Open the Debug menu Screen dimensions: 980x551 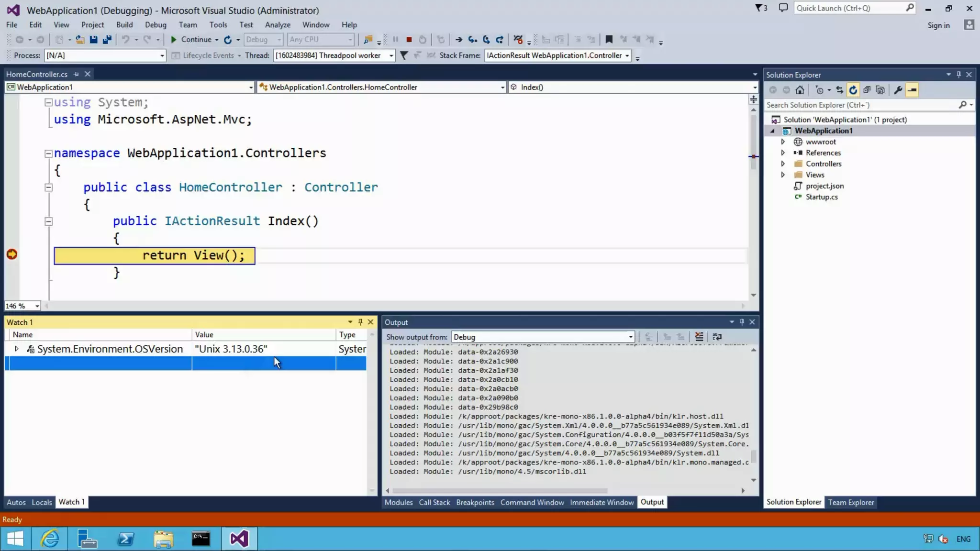156,25
